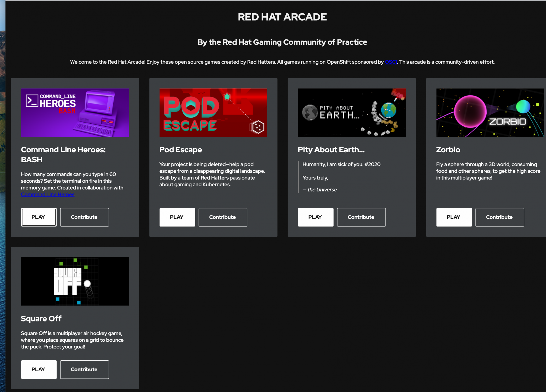Open Contribute for Pod Escape
This screenshot has width=546, height=392.
tap(223, 217)
